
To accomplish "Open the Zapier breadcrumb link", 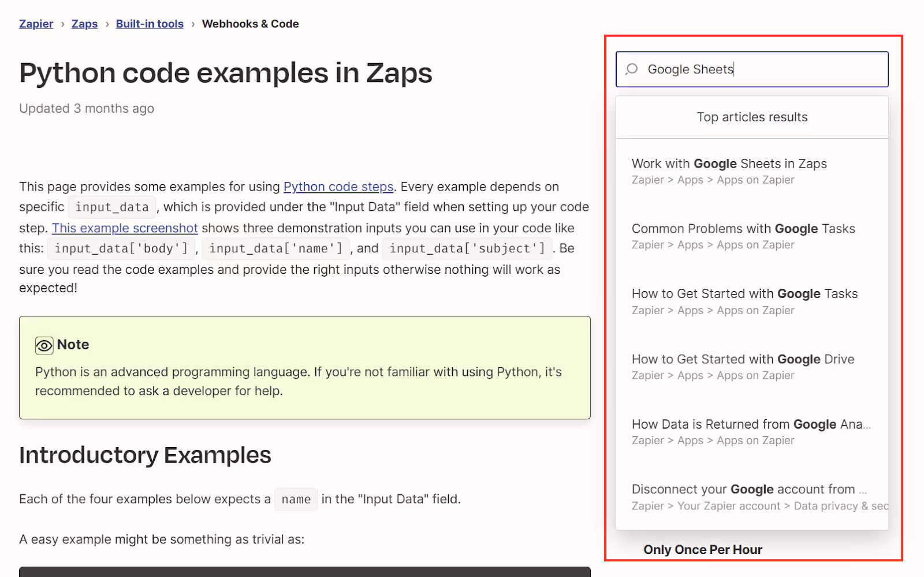I will pyautogui.click(x=36, y=24).
